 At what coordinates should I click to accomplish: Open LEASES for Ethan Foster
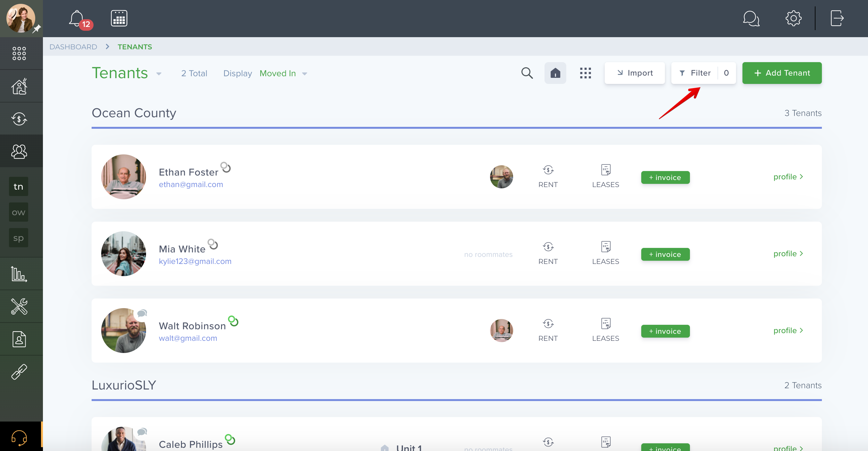605,176
